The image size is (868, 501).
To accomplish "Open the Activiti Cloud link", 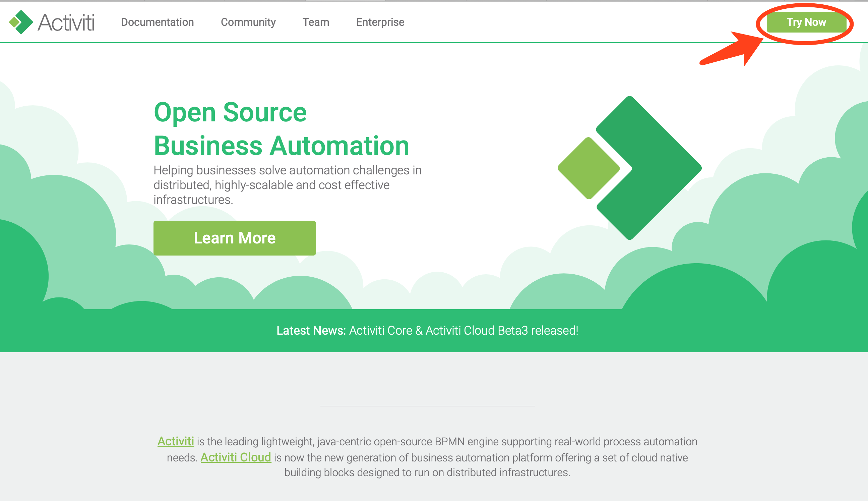I will [x=236, y=457].
